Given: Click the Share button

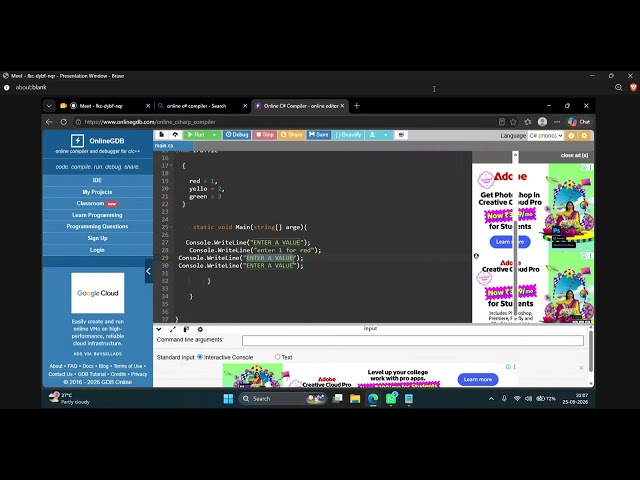Looking at the screenshot, I should tap(291, 135).
